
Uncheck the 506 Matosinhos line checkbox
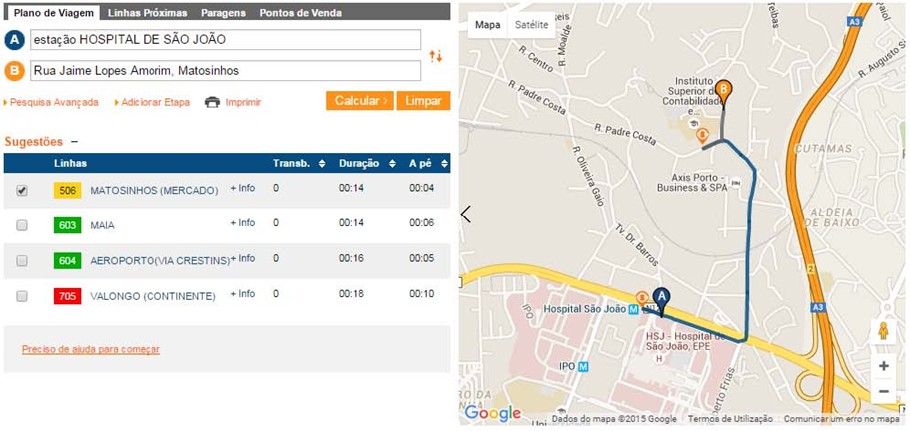[22, 190]
